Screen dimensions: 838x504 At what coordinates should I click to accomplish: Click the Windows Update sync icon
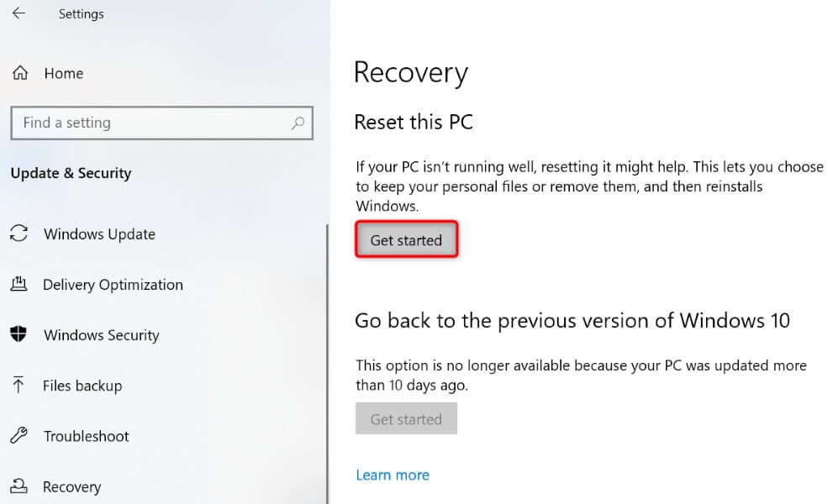pyautogui.click(x=20, y=234)
